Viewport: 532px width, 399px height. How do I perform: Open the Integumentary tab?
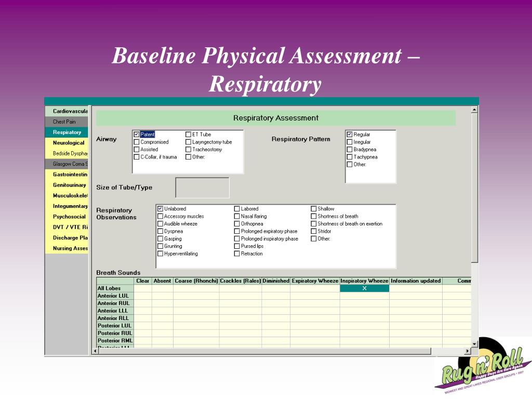pyautogui.click(x=66, y=206)
